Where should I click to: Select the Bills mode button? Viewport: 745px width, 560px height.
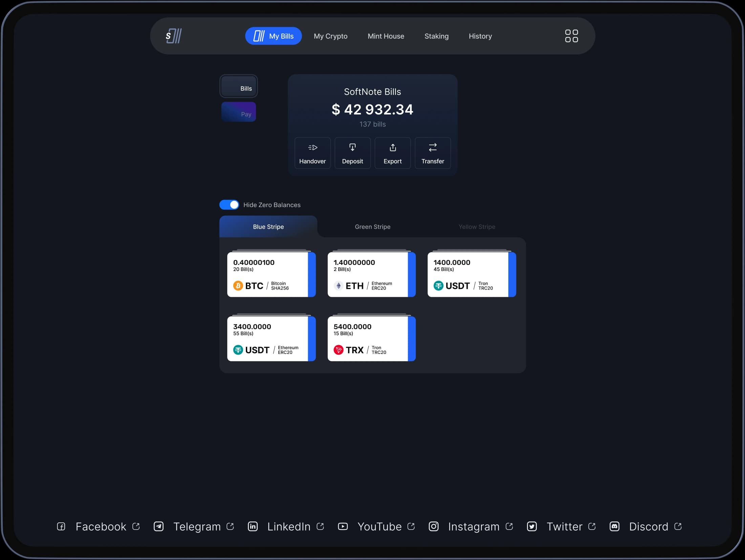tap(238, 86)
